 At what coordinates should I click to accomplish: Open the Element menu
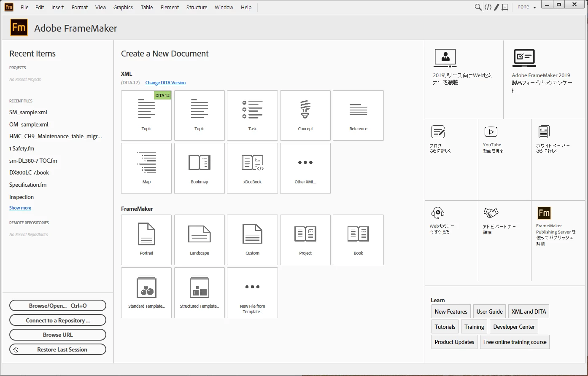170,7
